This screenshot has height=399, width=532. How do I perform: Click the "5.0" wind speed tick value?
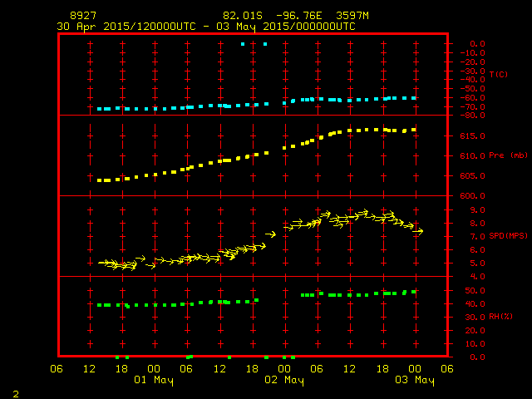(x=477, y=264)
